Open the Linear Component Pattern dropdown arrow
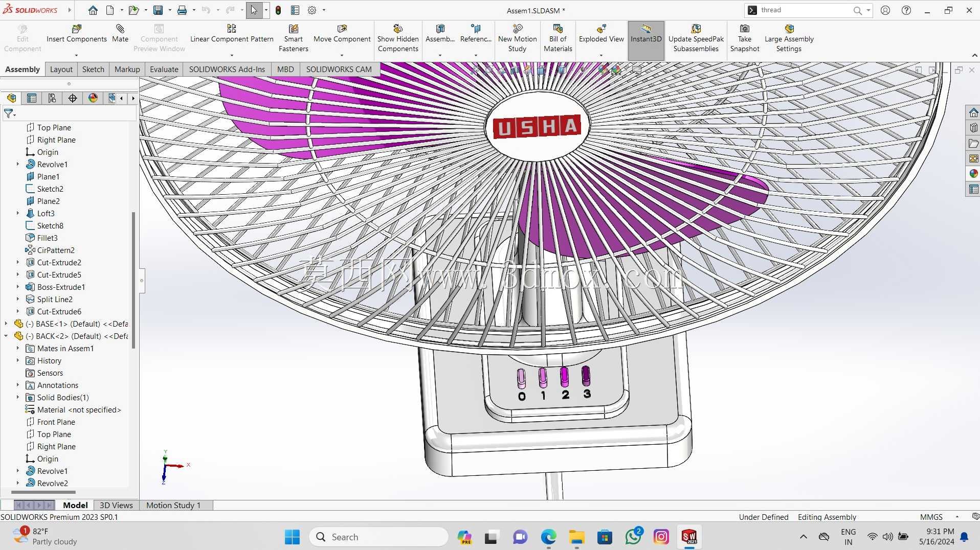Viewport: 980px width, 550px height. coord(232,55)
